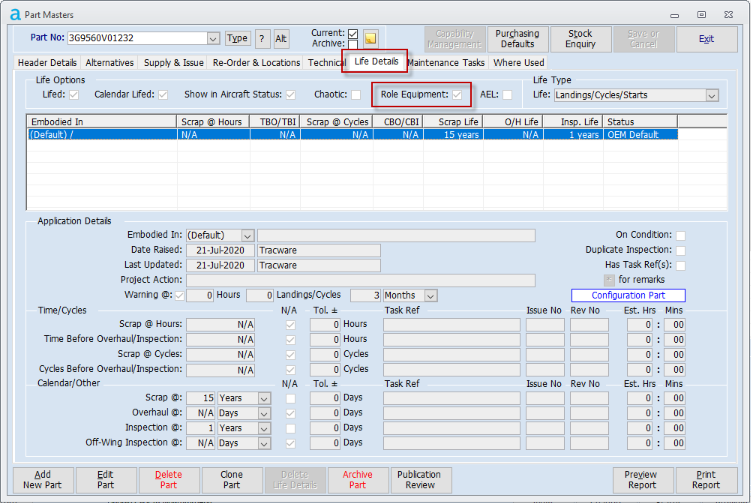Enable the AEL checkbox
This screenshot has height=503, width=751.
pos(507,95)
